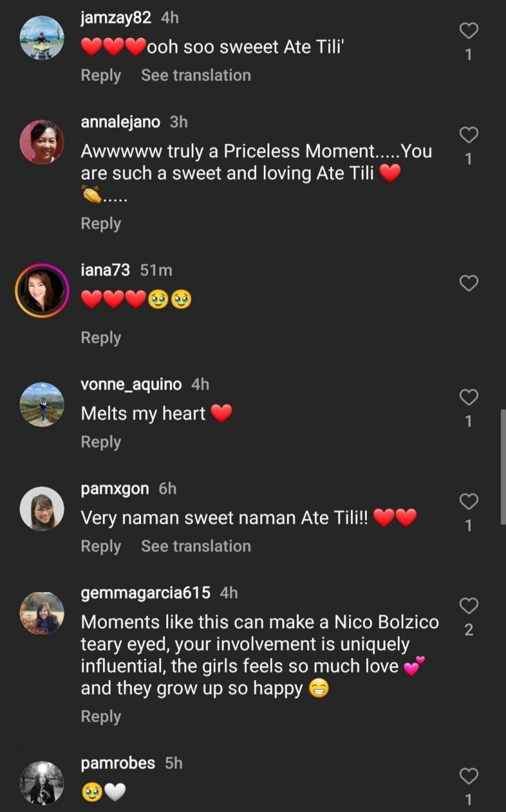Click the comments scrollbar handle

(x=503, y=466)
